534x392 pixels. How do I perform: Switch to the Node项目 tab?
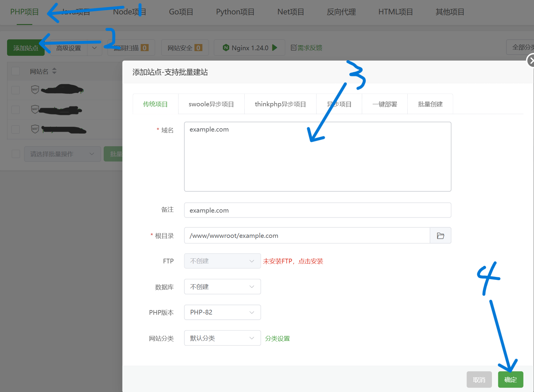pos(130,12)
